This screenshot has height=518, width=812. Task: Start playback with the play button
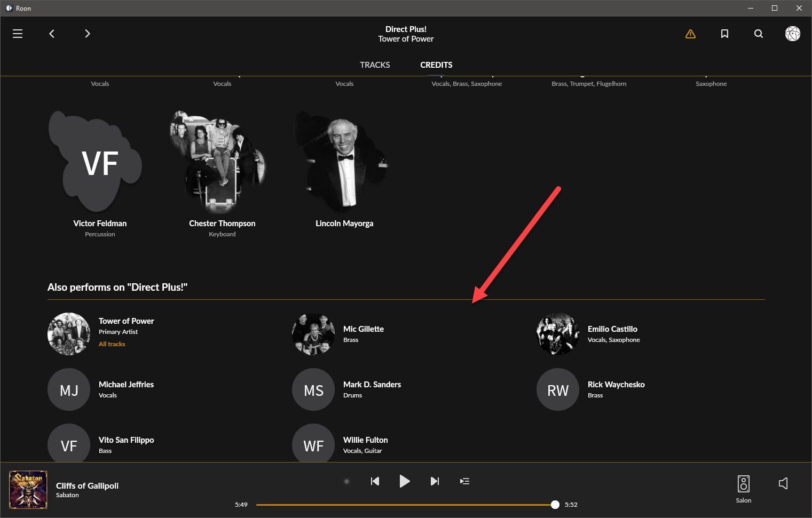[x=405, y=481]
